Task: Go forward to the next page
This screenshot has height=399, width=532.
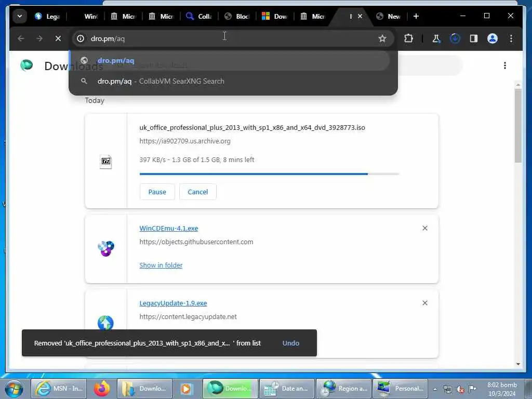Action: 39,38
